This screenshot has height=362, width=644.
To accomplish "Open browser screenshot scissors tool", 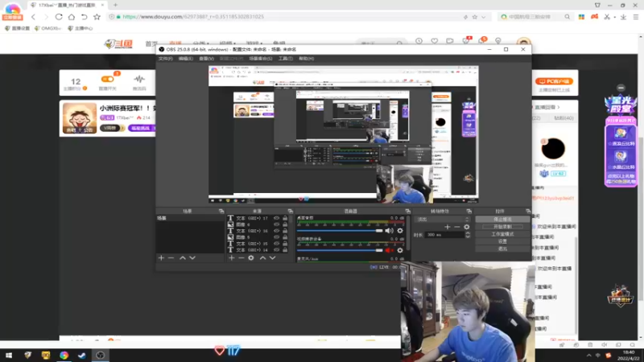I will click(x=607, y=17).
